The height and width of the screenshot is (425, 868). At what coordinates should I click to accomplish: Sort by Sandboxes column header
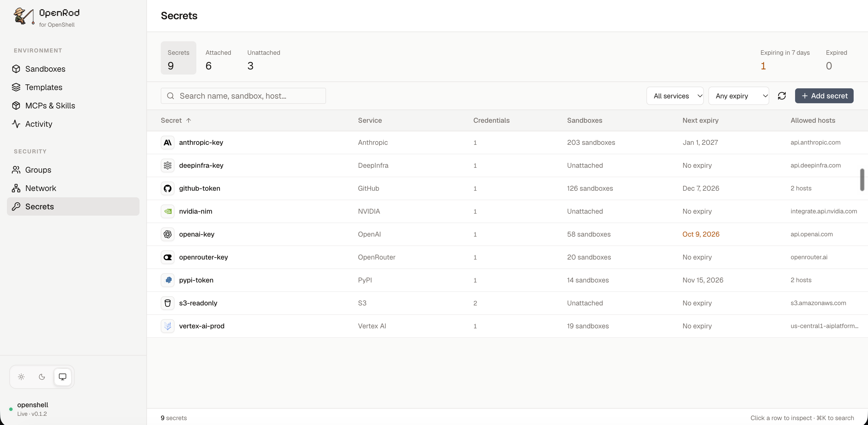click(x=584, y=120)
